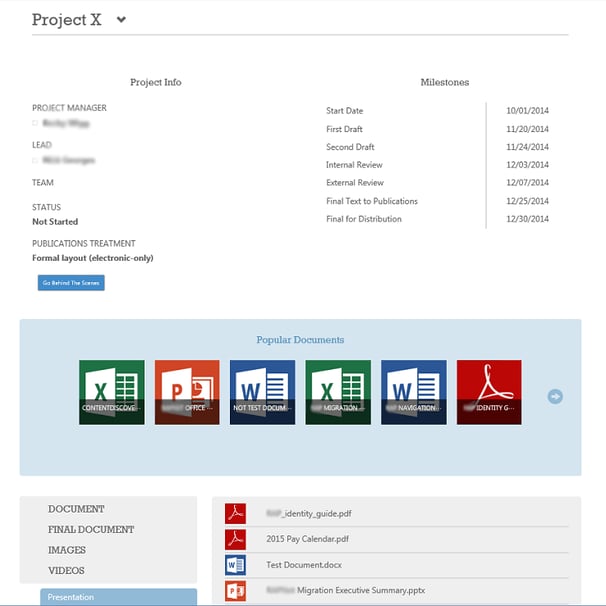606x606 pixels.
Task: Click the next arrow in Popular Documents
Action: (x=555, y=397)
